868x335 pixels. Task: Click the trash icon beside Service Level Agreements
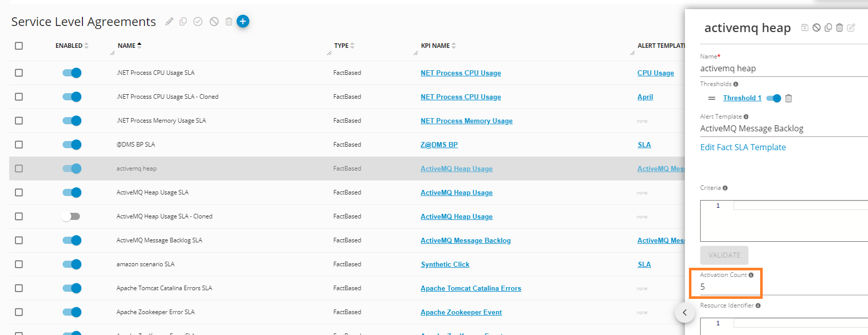click(x=229, y=21)
